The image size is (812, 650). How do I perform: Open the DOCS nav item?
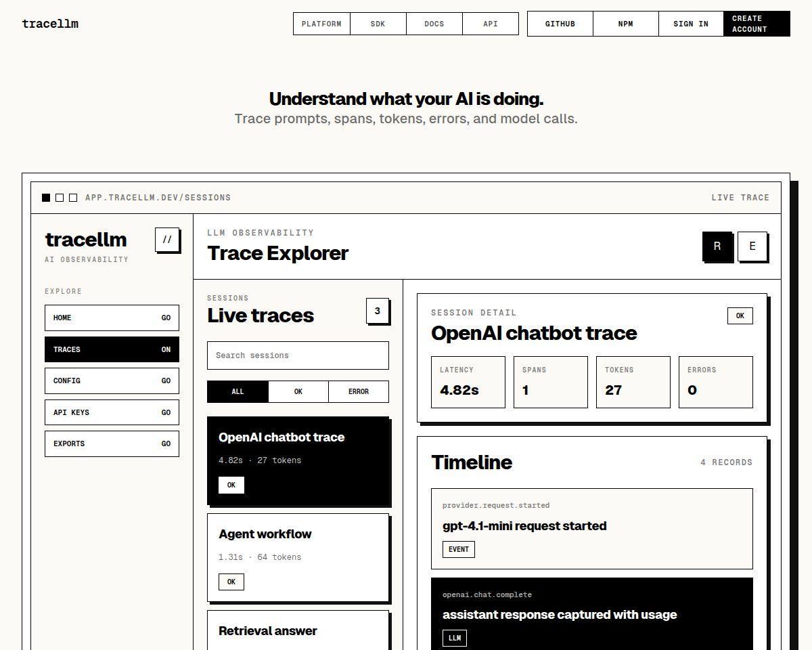coord(434,24)
